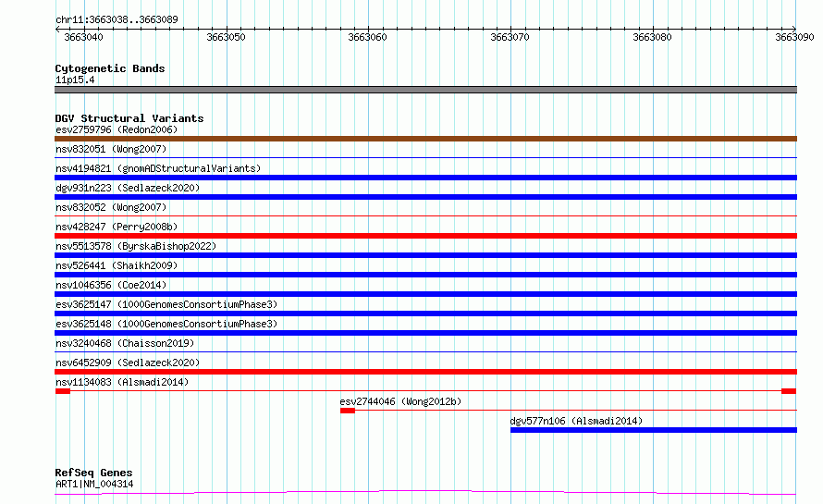Click the ART1|NM_004314 gene label

click(94, 484)
